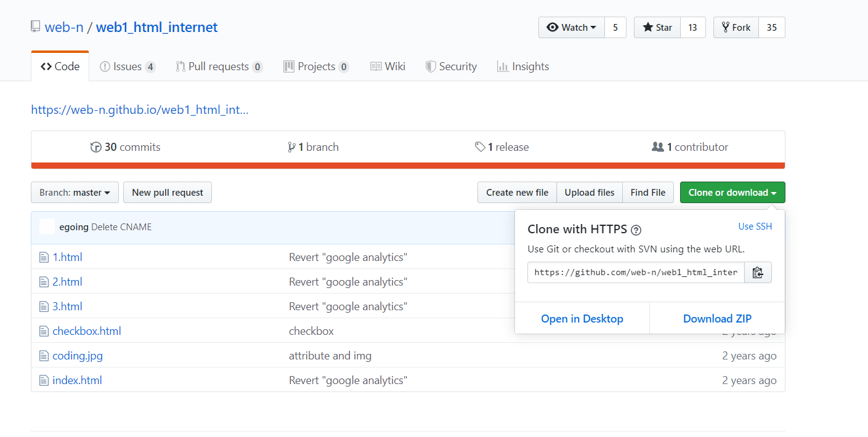
Task: Click Find File
Action: [648, 193]
